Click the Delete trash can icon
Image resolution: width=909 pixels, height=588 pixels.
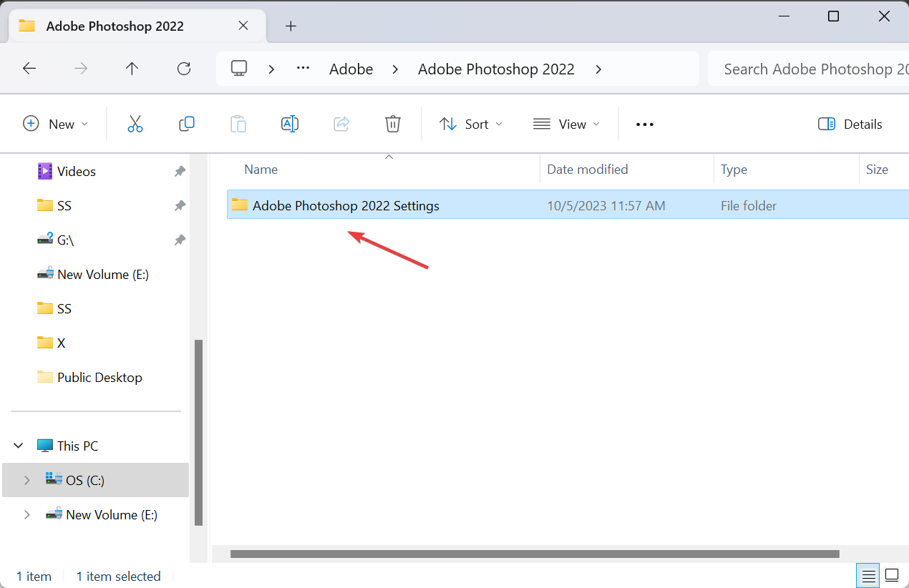click(393, 124)
